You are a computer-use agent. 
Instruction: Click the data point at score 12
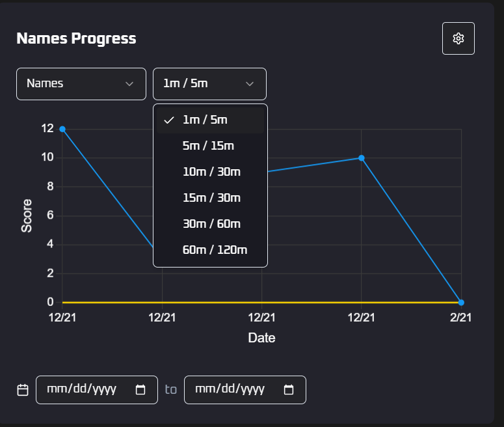[x=62, y=129]
